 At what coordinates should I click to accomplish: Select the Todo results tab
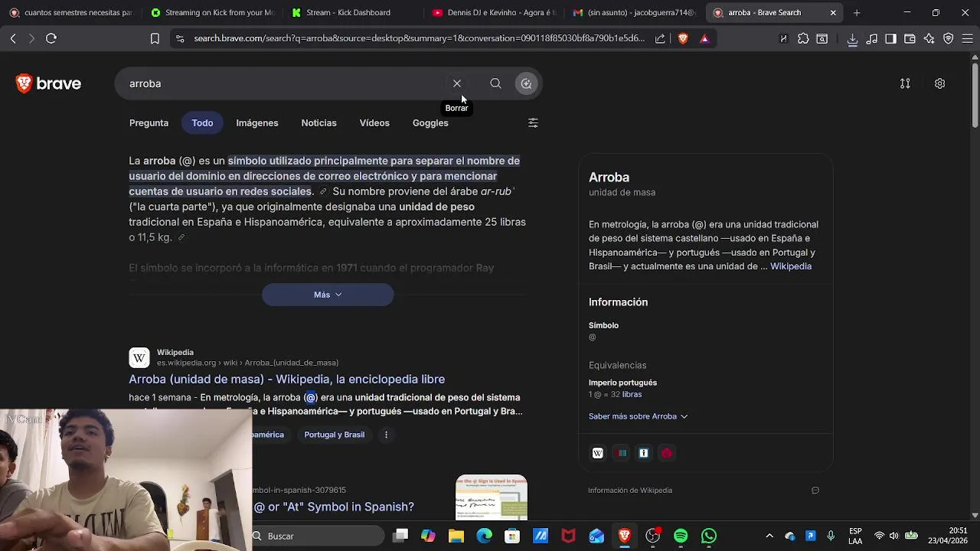(x=202, y=122)
